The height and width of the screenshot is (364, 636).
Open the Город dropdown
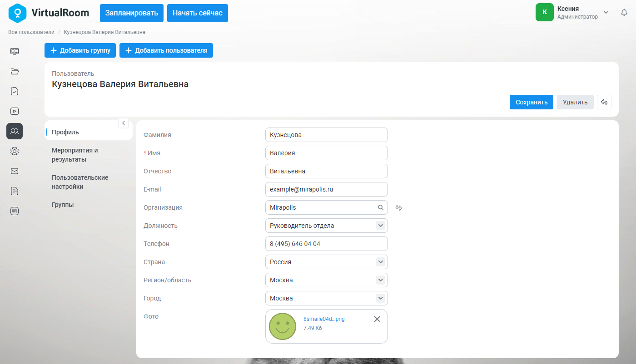tap(381, 298)
